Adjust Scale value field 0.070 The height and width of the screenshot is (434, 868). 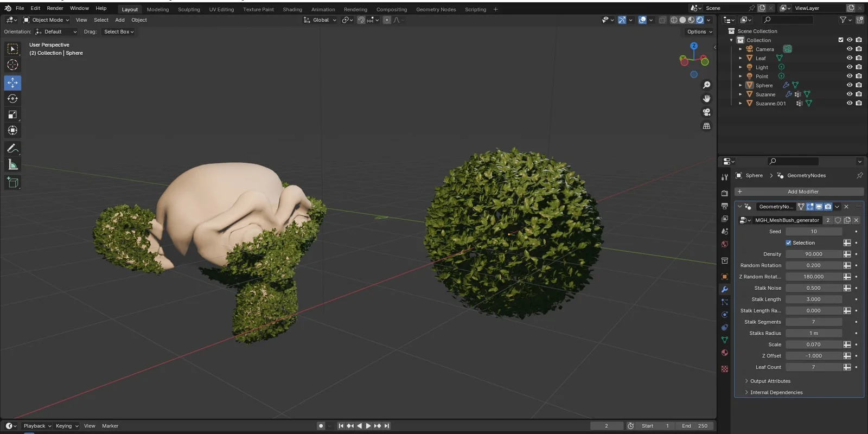[x=813, y=344]
